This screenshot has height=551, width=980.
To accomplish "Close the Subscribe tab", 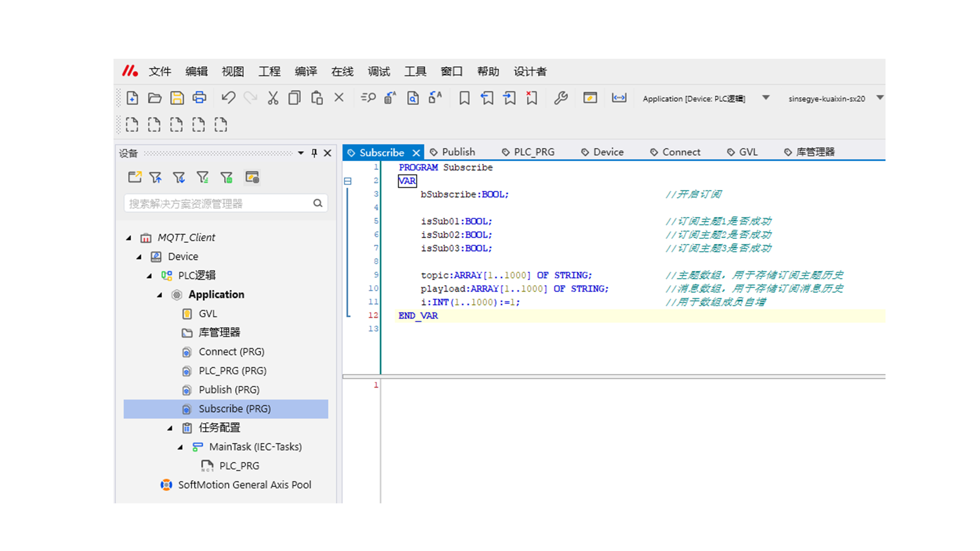I will click(x=416, y=153).
